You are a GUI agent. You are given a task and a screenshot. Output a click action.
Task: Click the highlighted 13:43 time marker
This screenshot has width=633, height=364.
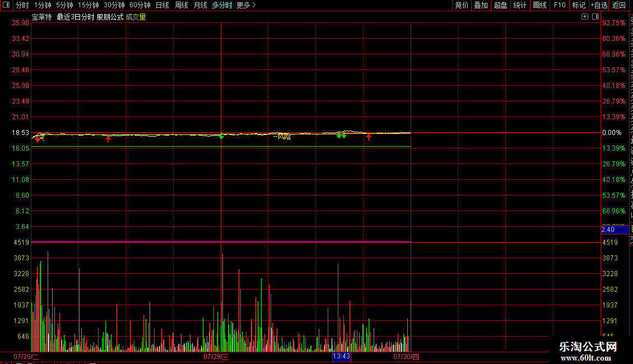coord(342,356)
